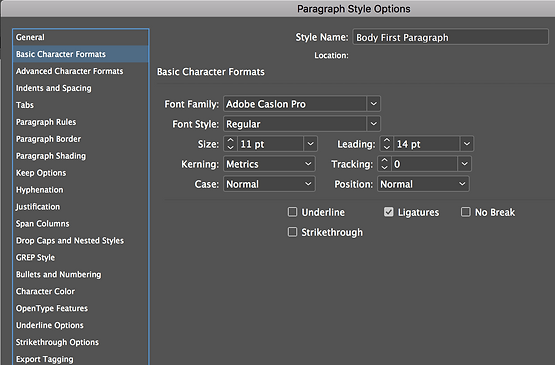The width and height of the screenshot is (555, 365).
Task: Expand the Font Style dropdown arrow
Action: click(373, 124)
